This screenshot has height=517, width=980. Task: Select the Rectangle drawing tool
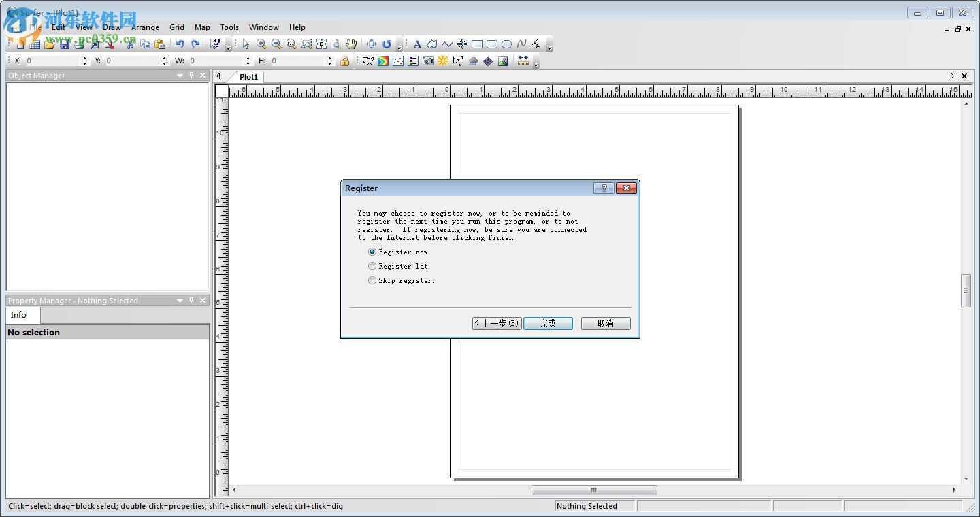pos(477,44)
